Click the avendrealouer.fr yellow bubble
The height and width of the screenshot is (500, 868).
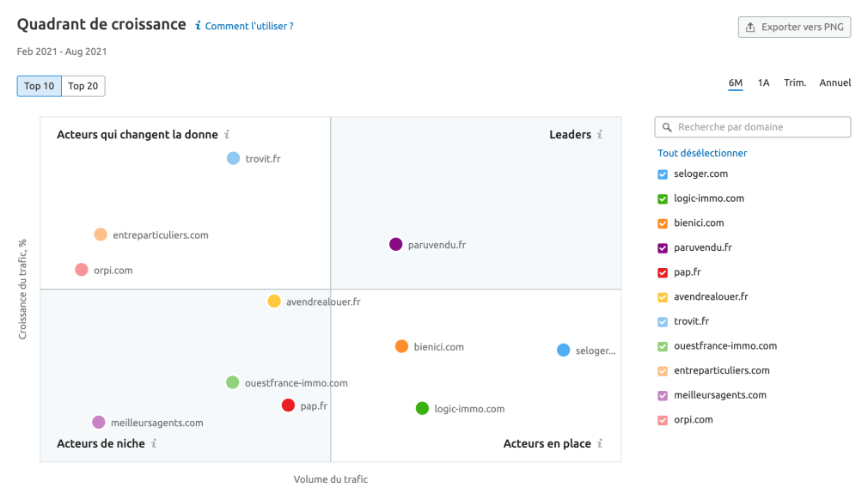(274, 302)
